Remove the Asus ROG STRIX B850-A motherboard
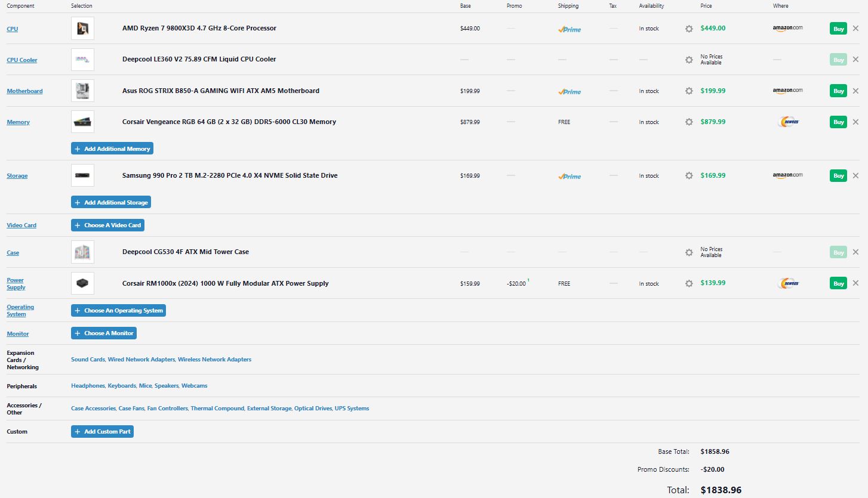 point(855,91)
